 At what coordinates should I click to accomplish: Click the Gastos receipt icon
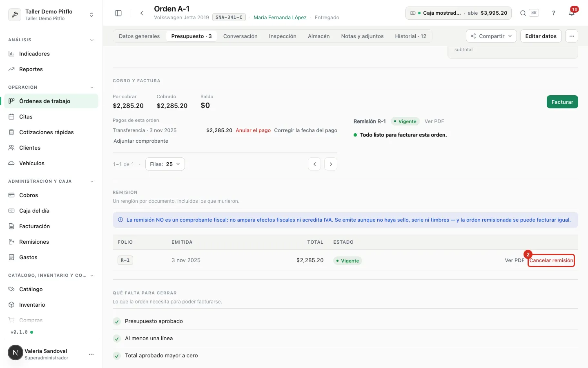coord(11,257)
